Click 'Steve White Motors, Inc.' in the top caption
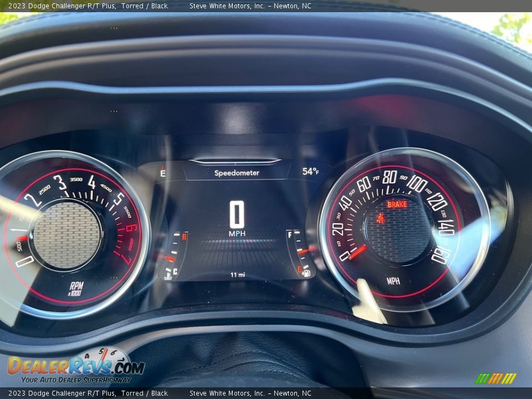The width and height of the screenshot is (532, 399). [x=227, y=6]
